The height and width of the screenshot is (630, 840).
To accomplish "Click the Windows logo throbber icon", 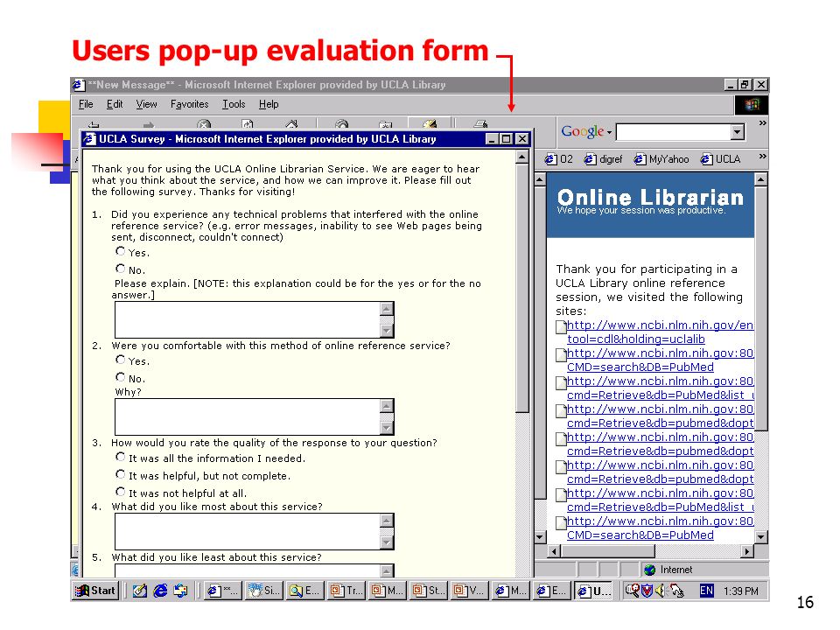I will (x=751, y=104).
